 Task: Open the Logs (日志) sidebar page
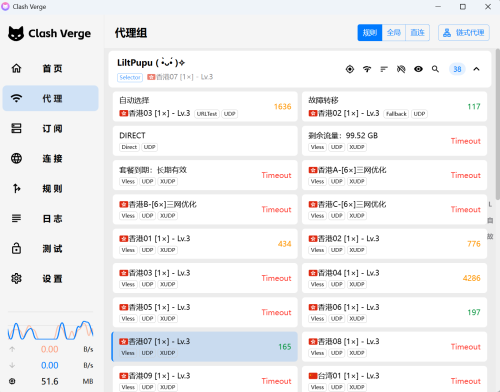coord(50,218)
